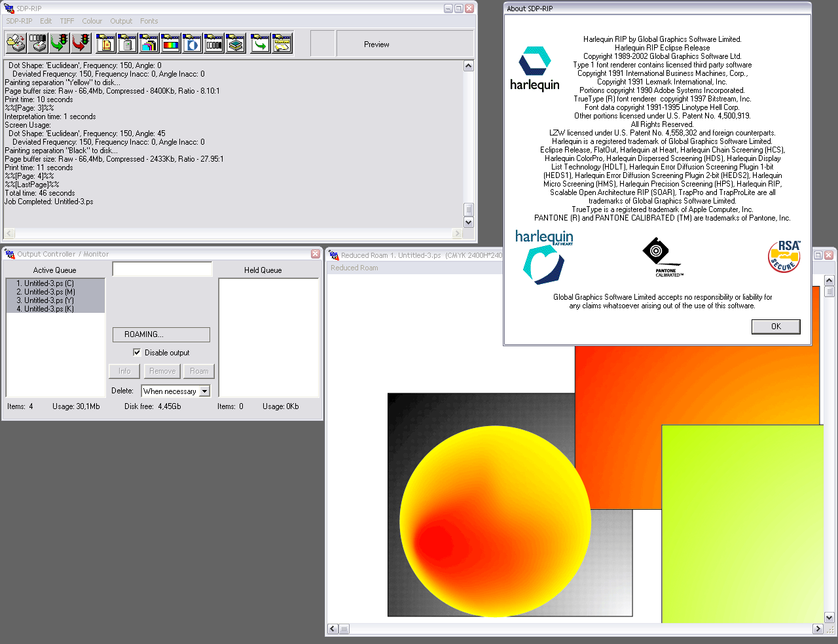Click the Roam button in Output Controller
838x644 pixels.
199,371
